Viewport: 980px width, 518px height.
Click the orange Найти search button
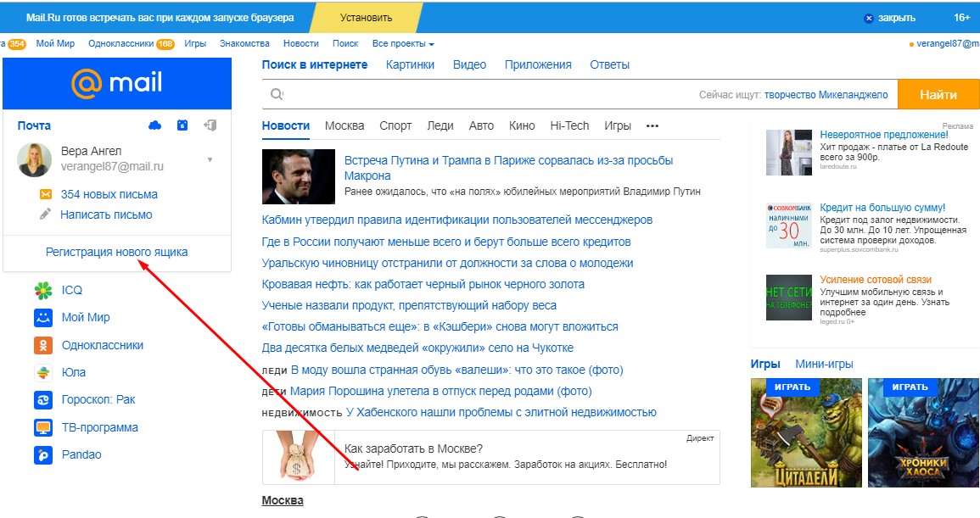pyautogui.click(x=938, y=94)
